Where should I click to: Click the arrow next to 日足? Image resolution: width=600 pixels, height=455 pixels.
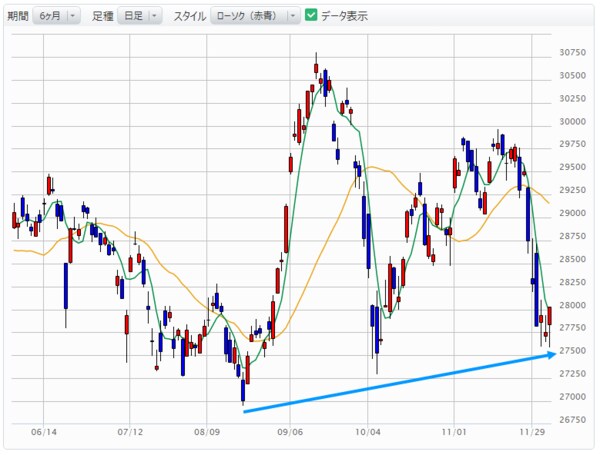(155, 16)
